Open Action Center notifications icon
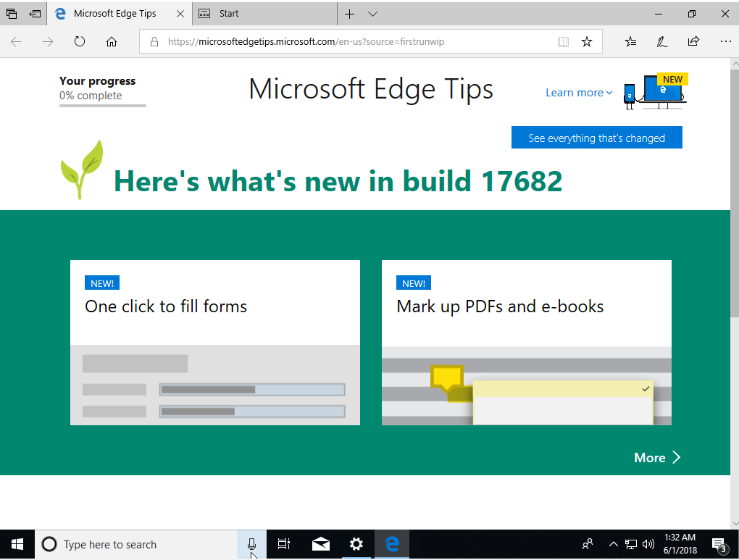This screenshot has height=560, width=739. tap(719, 545)
